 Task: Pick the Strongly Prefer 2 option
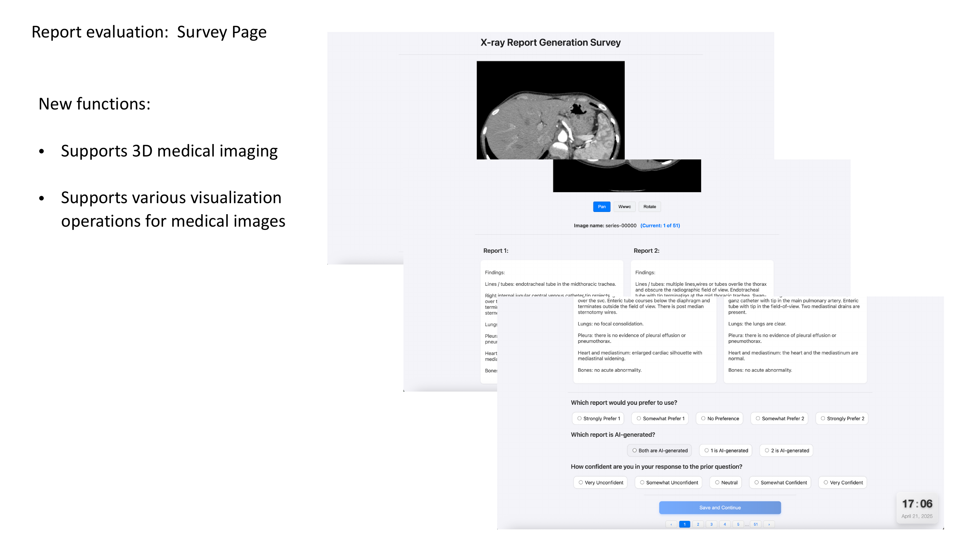(x=842, y=418)
